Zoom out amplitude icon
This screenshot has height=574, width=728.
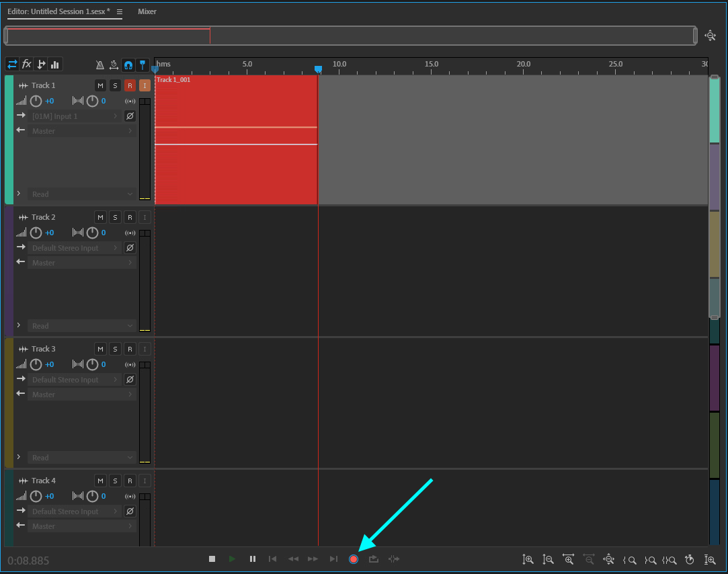coord(549,560)
